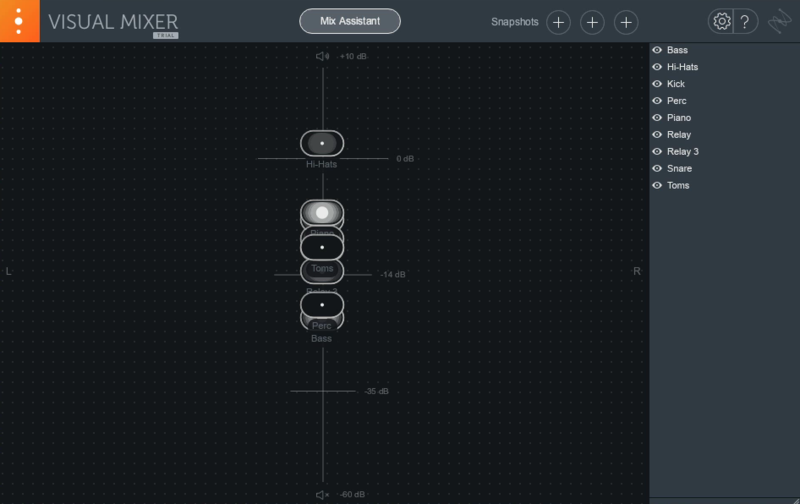Hide the Kick track
Image resolution: width=800 pixels, height=504 pixels.
coord(657,84)
